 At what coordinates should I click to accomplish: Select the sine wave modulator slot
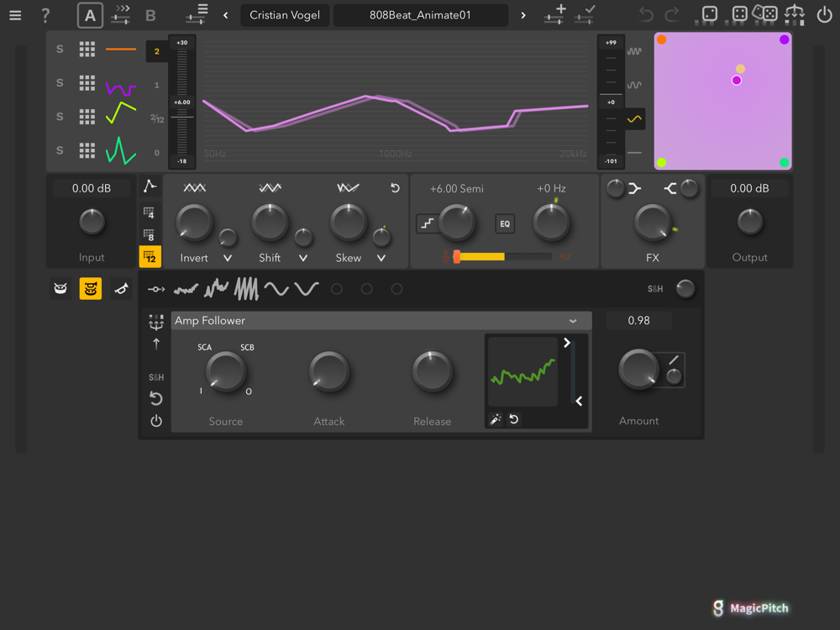click(x=276, y=289)
